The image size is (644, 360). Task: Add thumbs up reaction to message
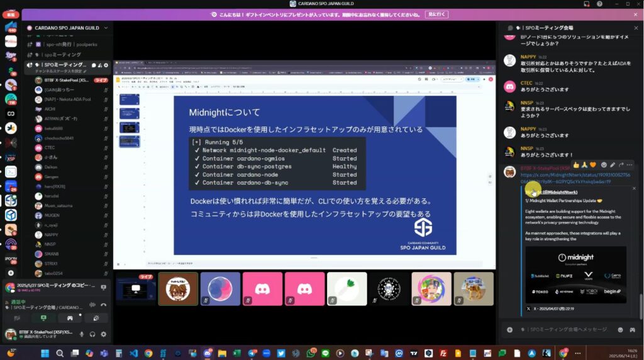pos(576,165)
